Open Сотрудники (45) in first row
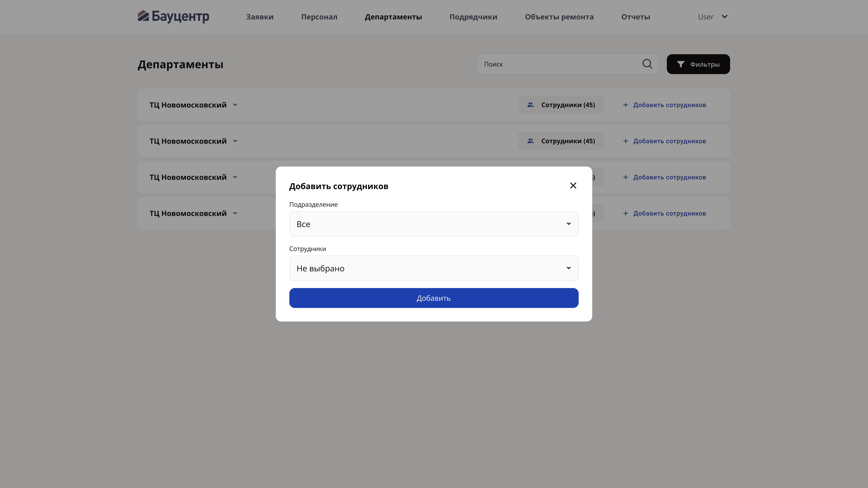 561,105
